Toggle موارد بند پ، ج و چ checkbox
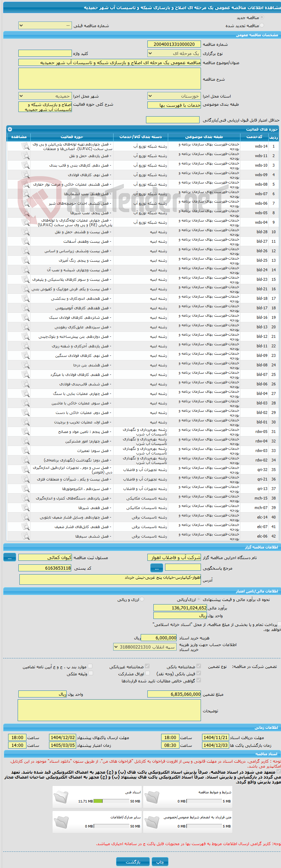This screenshot has height=868, width=281. pos(90,666)
